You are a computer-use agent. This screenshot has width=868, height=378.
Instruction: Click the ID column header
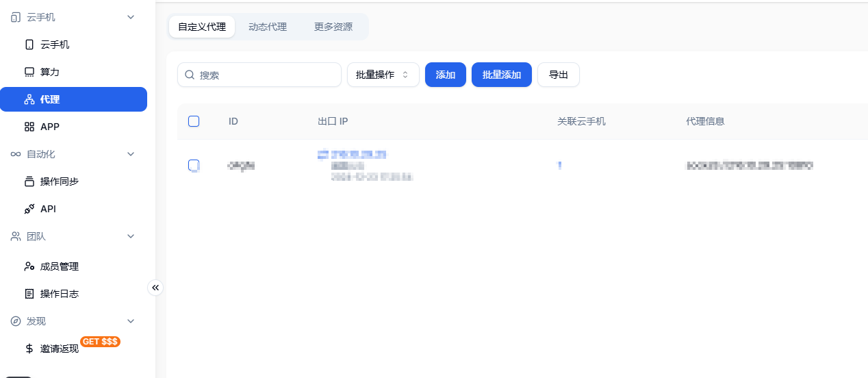coord(233,121)
